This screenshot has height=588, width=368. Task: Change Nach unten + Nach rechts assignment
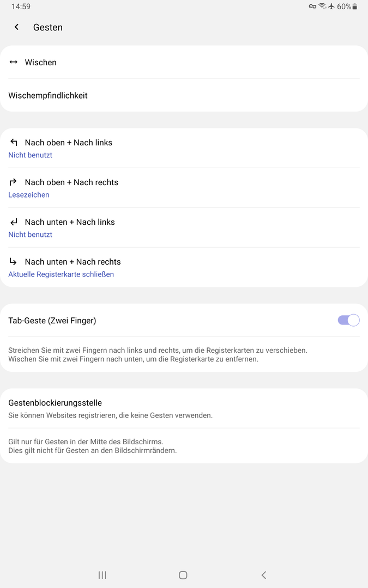pos(184,267)
